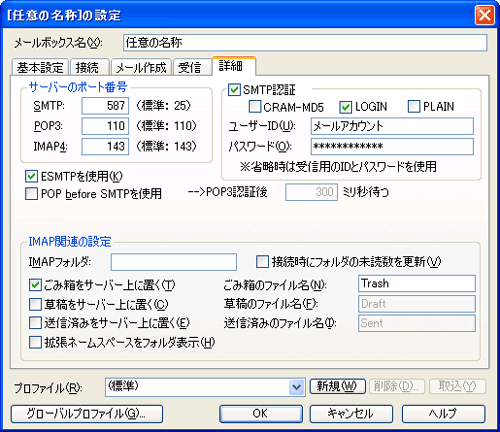Click the メールボックス名 input field
This screenshot has width=500, height=432.
[x=305, y=43]
